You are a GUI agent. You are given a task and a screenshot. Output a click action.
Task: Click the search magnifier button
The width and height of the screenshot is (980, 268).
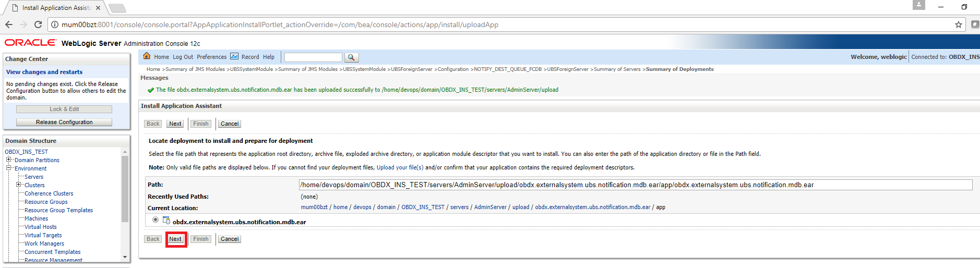click(x=351, y=57)
